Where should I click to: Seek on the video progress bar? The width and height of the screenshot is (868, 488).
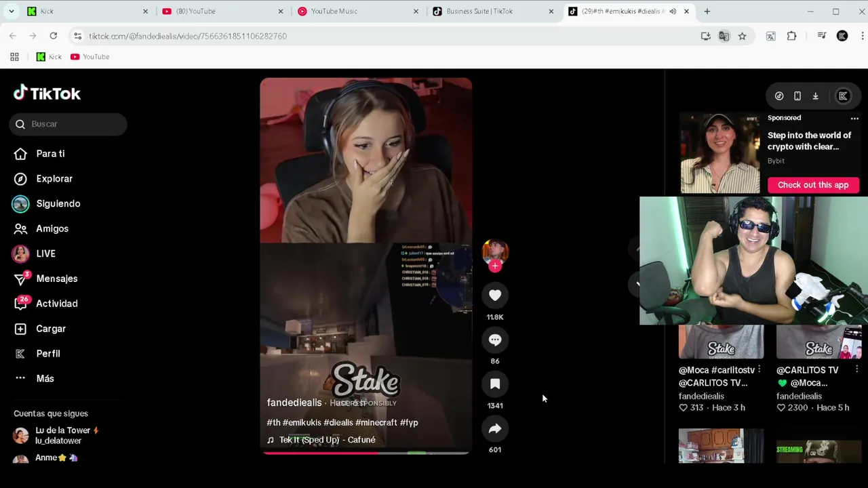pyautogui.click(x=366, y=452)
